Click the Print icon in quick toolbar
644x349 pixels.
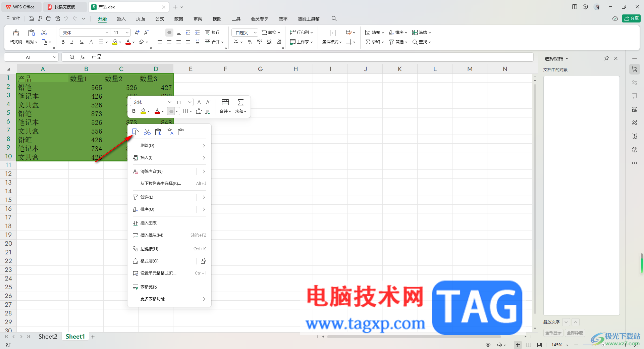pos(49,18)
